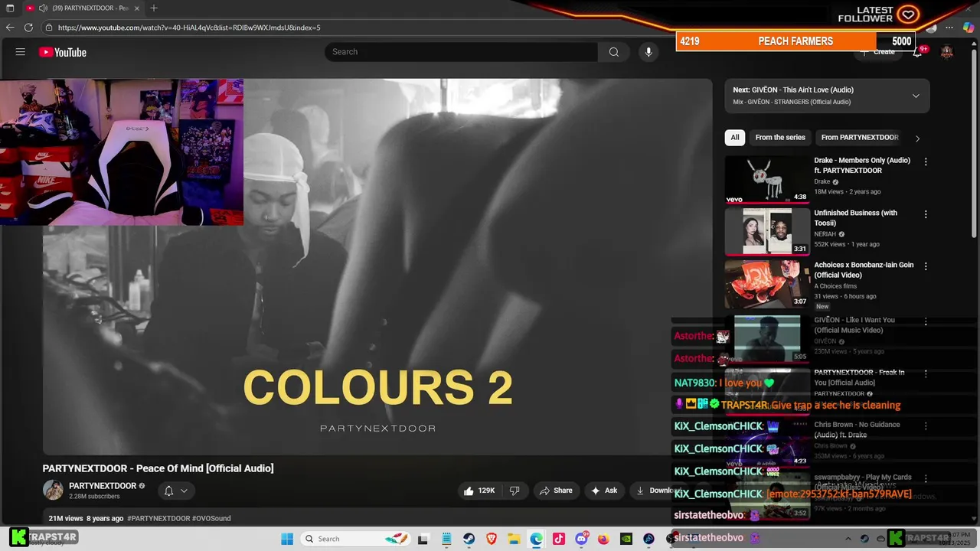The width and height of the screenshot is (980, 551).
Task: Open Steam from the taskbar
Action: click(x=469, y=539)
